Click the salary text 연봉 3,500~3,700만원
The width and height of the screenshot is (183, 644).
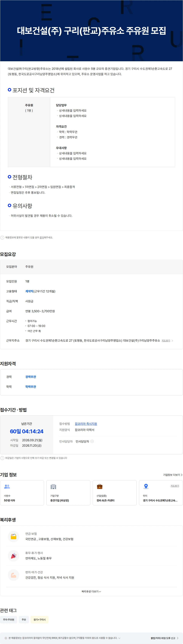pos(40,311)
